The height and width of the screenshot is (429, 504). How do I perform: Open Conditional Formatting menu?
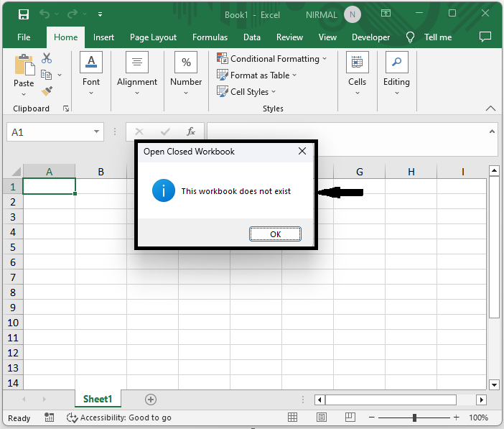pyautogui.click(x=272, y=59)
